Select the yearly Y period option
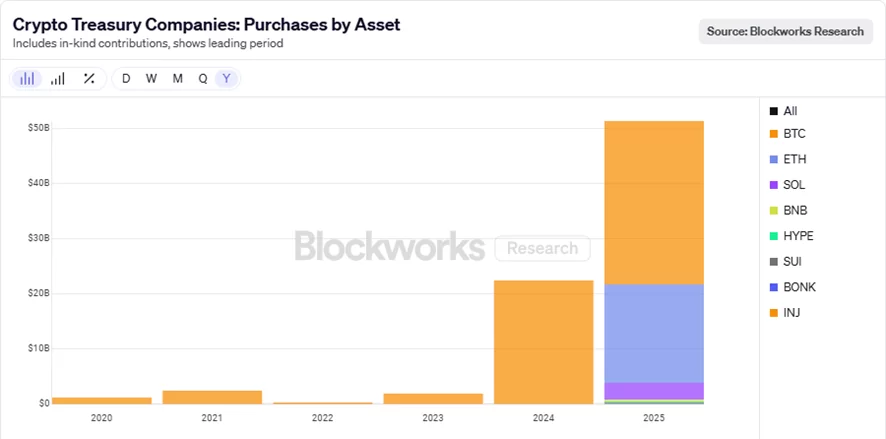 coord(227,78)
